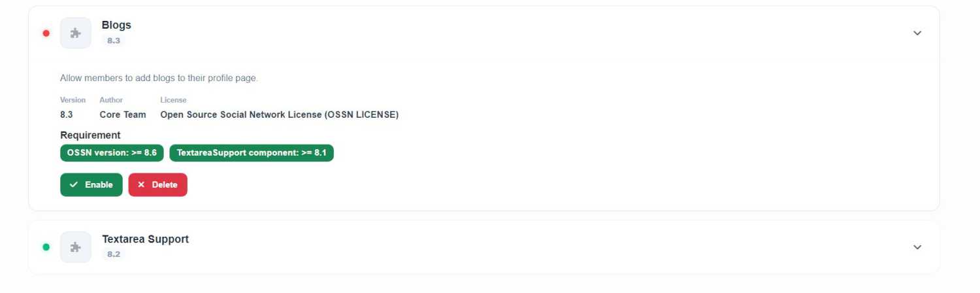The width and height of the screenshot is (980, 293).
Task: Click the Textarea Support title
Action: [x=145, y=239]
